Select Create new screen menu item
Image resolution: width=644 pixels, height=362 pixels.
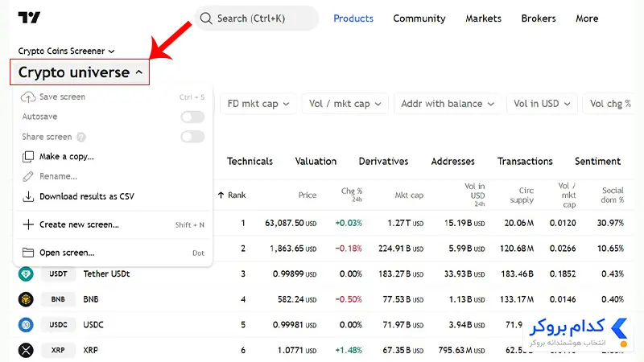pyautogui.click(x=113, y=224)
